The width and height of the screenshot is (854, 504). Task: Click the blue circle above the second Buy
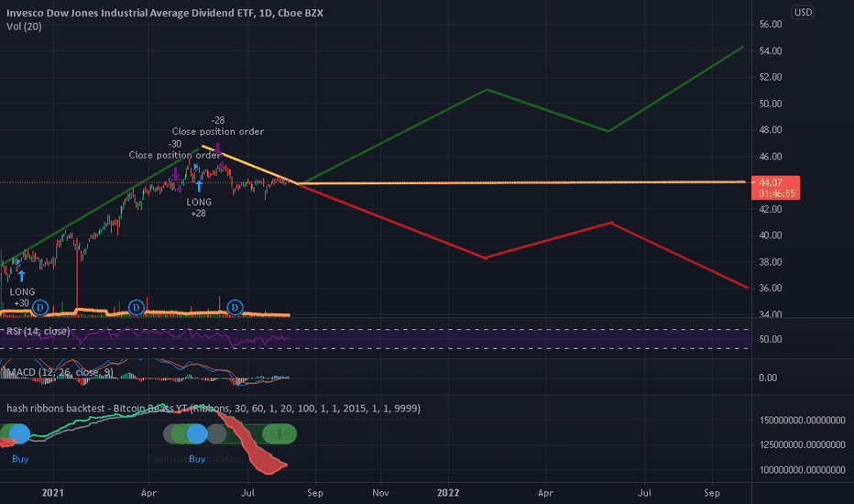[x=197, y=433]
